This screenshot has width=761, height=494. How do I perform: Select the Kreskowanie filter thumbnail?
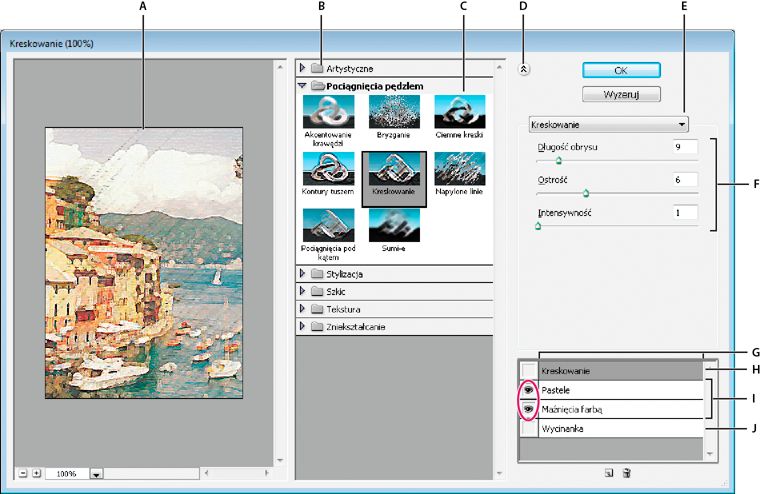(x=394, y=169)
